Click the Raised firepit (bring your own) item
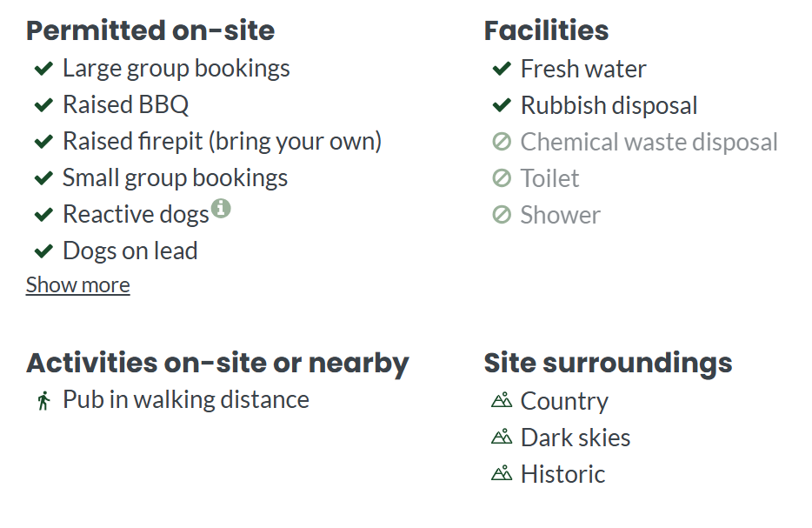This screenshot has height=528, width=812. [223, 142]
